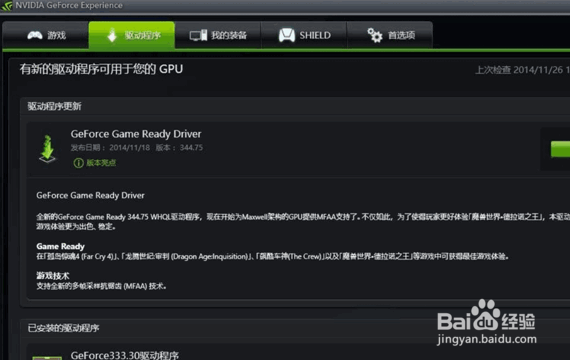Click the GeForce333.30驱动程序 installed driver entry
The image size is (570, 360).
[125, 355]
